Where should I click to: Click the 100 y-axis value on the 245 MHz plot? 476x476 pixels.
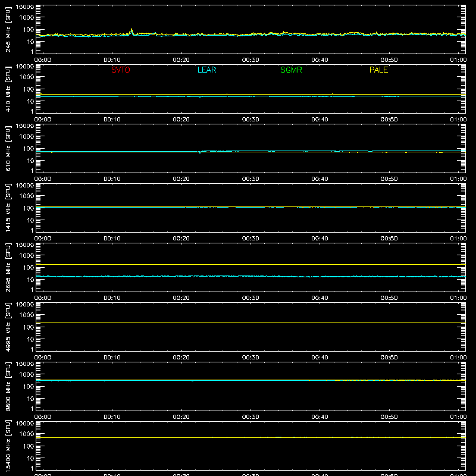click(29, 30)
